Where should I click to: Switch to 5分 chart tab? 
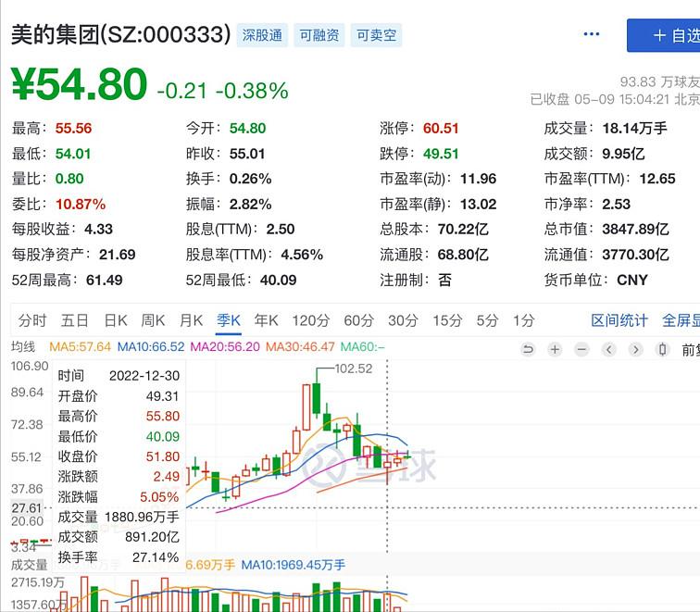click(487, 320)
